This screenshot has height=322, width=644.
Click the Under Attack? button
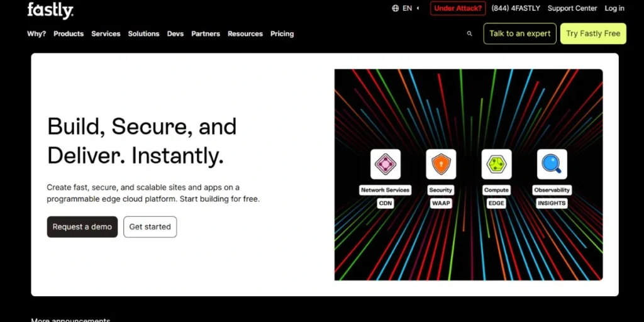click(458, 8)
